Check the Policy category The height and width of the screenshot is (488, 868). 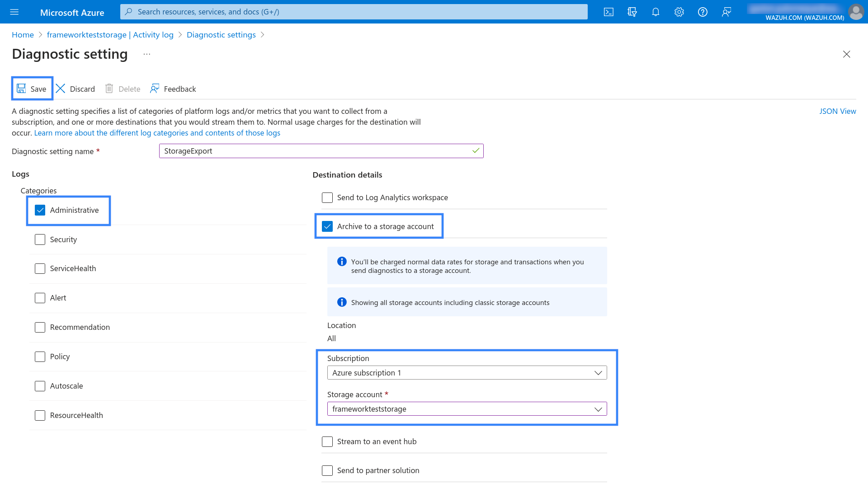[x=40, y=357]
